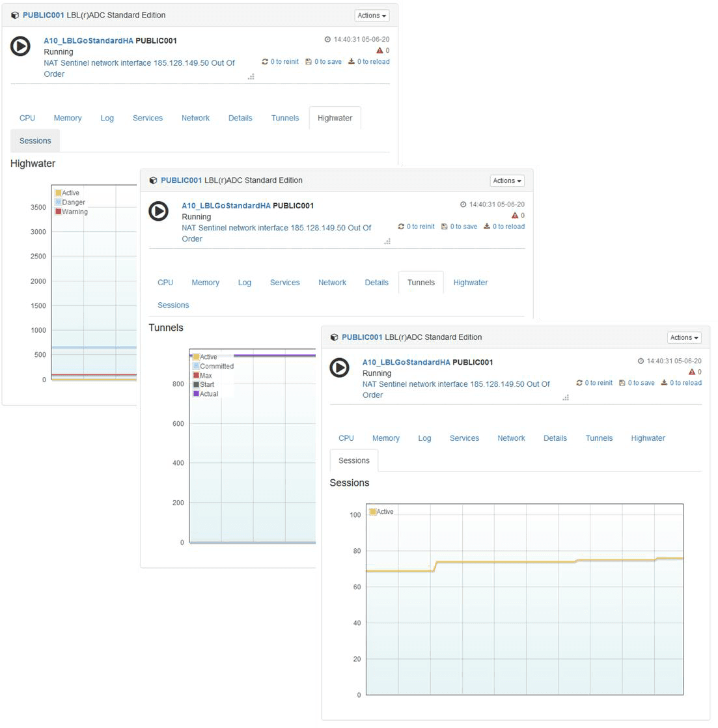Open the Actions dropdown in the Sessions panel
Viewport: 718px width, 728px height.
684,337
